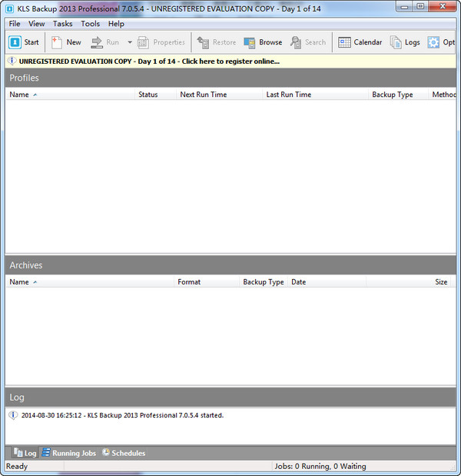Sort profiles by Backup Type column
This screenshot has height=476, width=461.
[x=398, y=95]
